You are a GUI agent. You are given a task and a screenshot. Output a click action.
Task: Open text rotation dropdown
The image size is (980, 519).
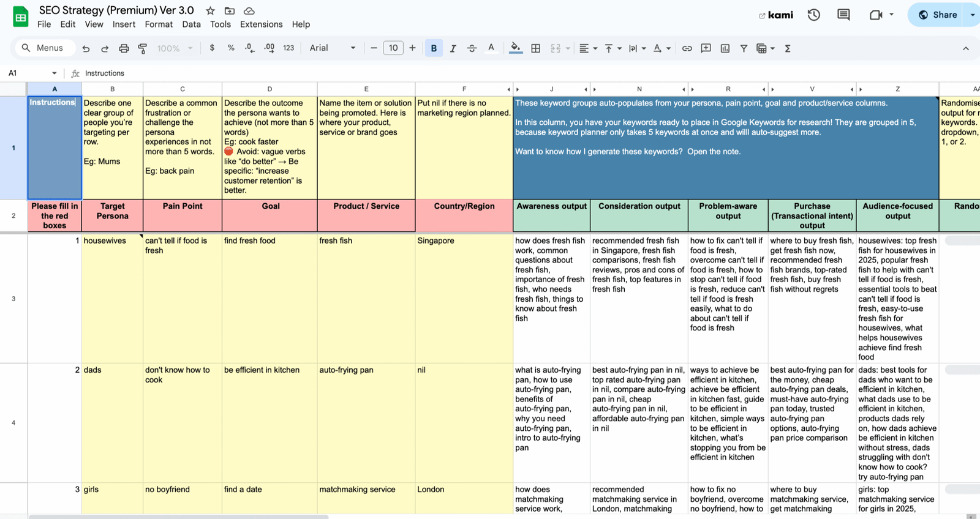tap(661, 48)
